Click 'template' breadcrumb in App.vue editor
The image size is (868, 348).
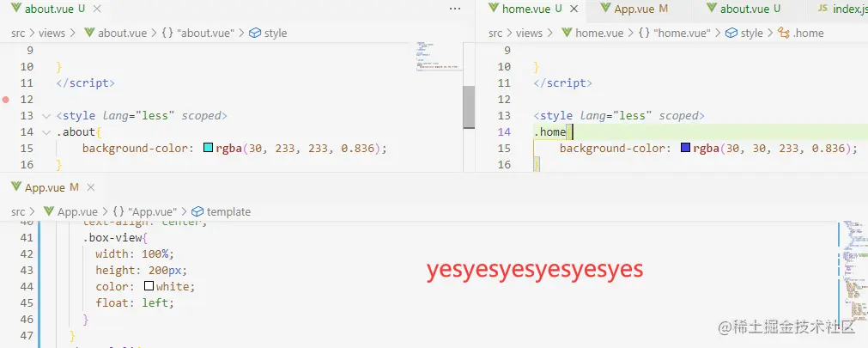tap(222, 211)
